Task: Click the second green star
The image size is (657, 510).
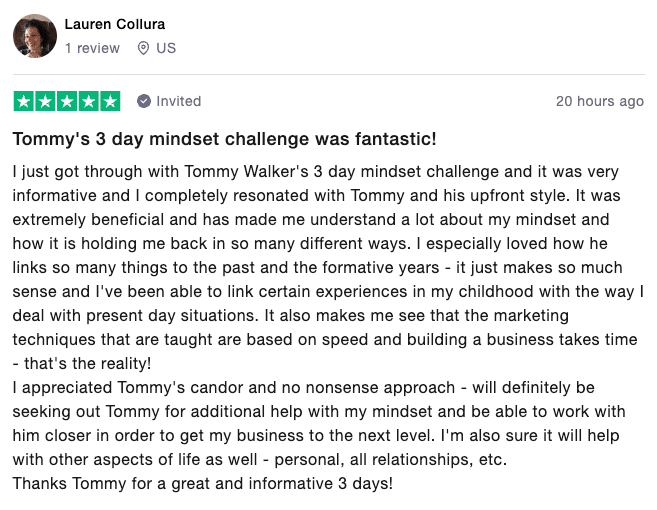Action: point(45,101)
